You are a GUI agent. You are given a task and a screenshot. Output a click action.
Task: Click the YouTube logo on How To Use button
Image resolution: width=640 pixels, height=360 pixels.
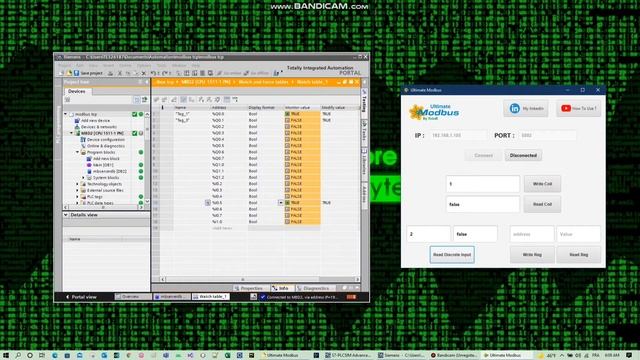[x=566, y=109]
